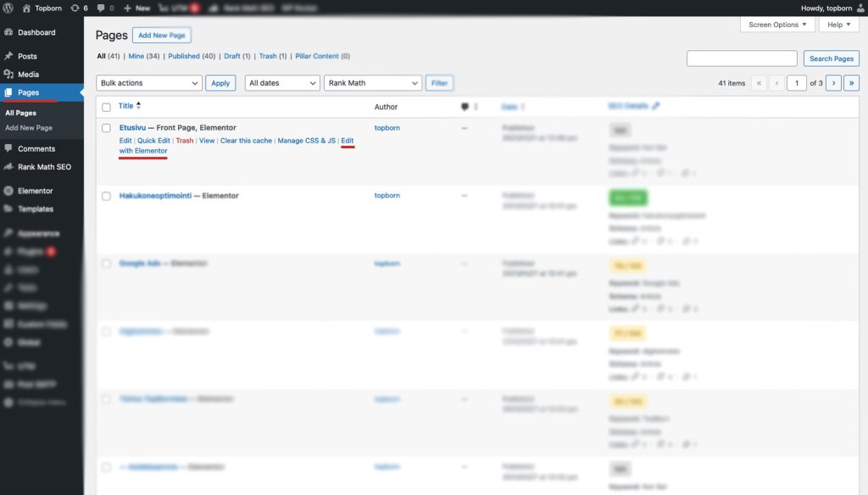
Task: Open the Hakukoneoptimointi page title
Action: pos(155,196)
